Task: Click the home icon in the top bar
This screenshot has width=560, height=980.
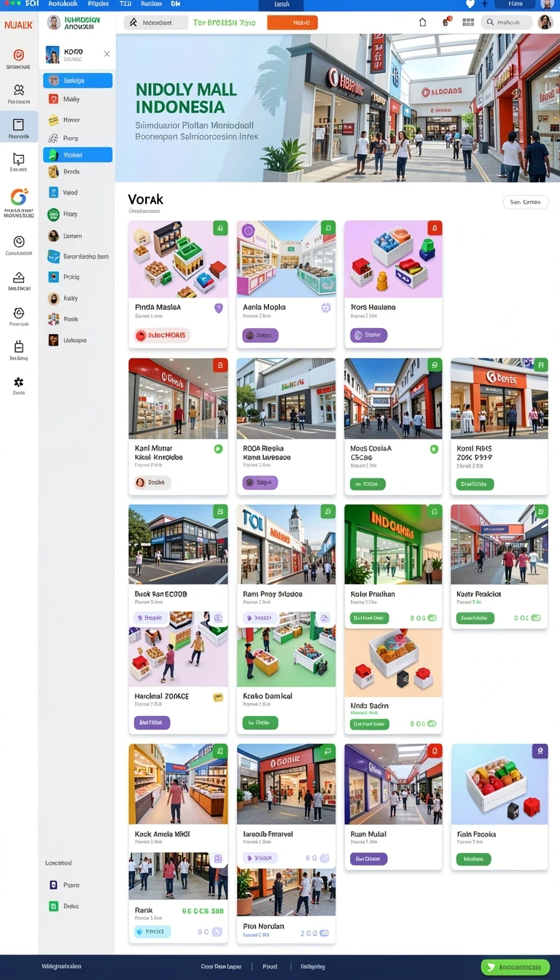Action: pyautogui.click(x=422, y=23)
